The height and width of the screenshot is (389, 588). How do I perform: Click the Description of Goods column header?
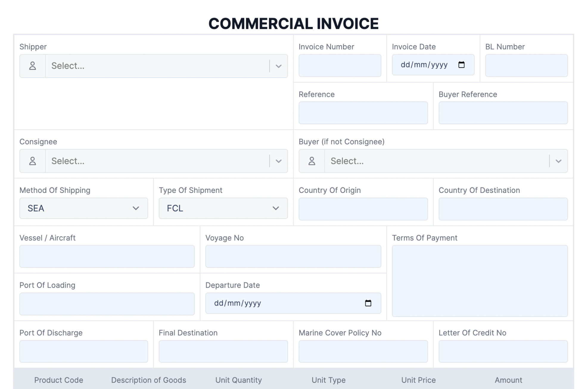pyautogui.click(x=149, y=380)
